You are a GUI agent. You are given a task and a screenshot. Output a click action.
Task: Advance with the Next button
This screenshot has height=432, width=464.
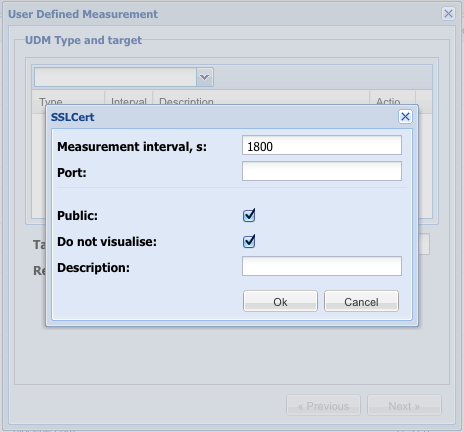click(x=404, y=406)
